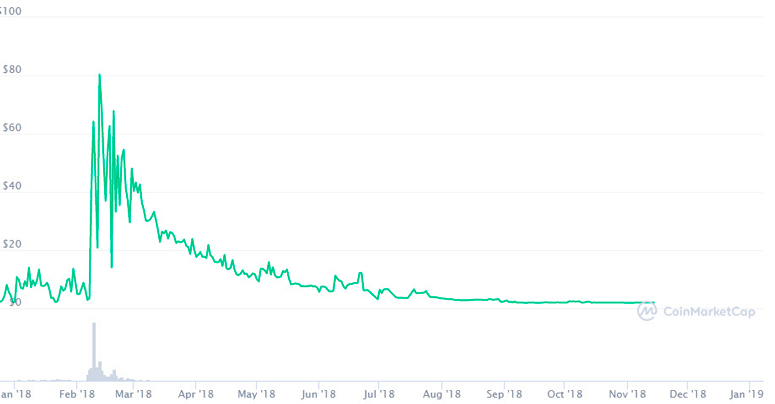
Task: Click the CoinMarketCap logo icon
Action: [x=647, y=310]
